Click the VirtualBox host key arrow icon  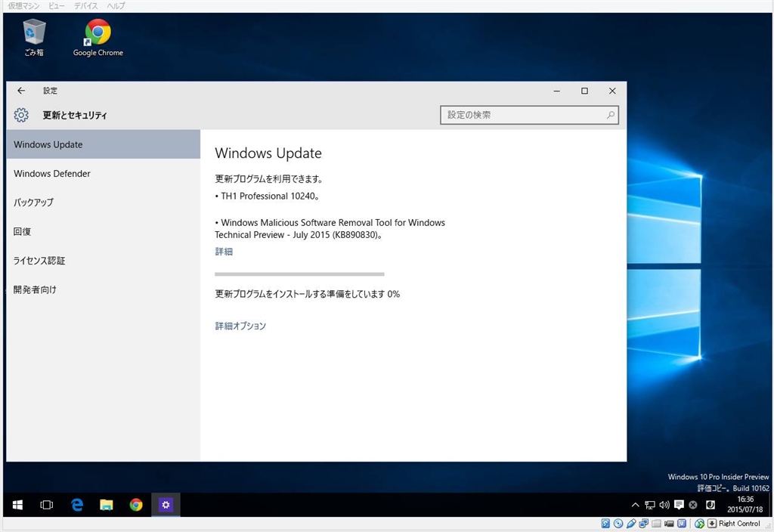[712, 524]
